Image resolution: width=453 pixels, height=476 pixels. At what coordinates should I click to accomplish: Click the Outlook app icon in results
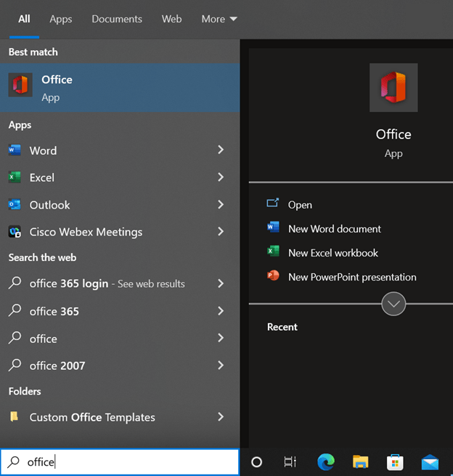point(15,205)
